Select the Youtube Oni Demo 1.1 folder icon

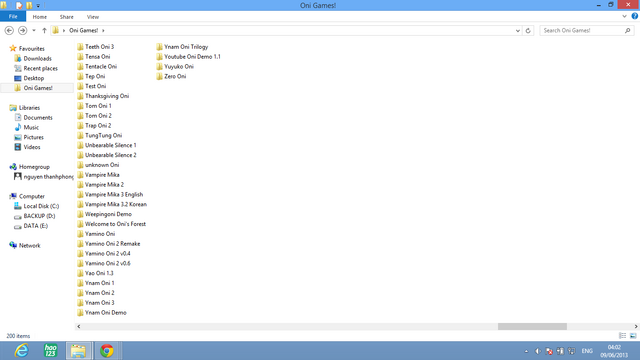click(x=159, y=56)
